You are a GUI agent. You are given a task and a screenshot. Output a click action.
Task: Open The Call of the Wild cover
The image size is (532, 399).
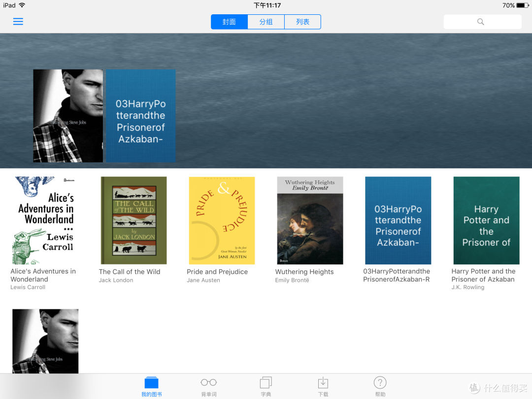[133, 220]
